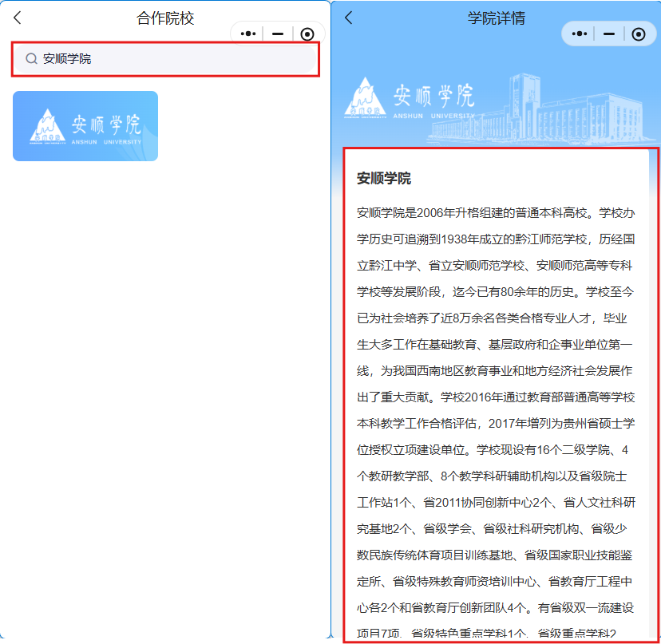
Task: Click the magnifier icon in the search box
Action: pos(32,59)
